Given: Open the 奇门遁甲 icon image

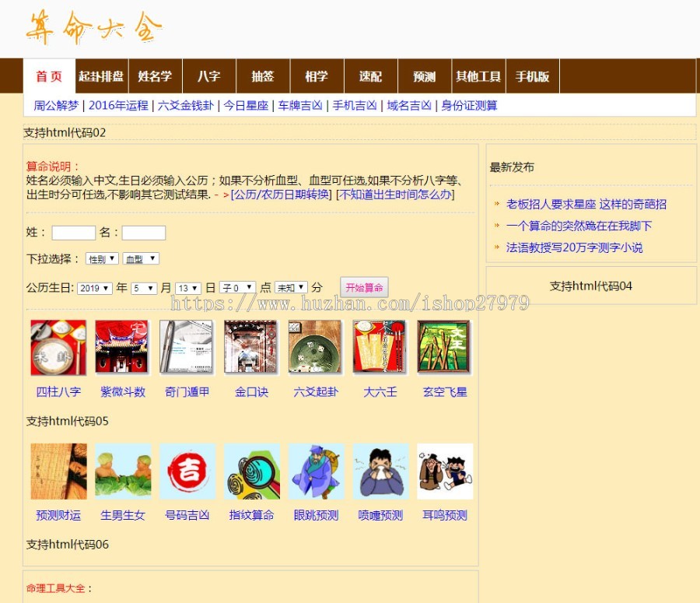Looking at the screenshot, I should click(187, 348).
